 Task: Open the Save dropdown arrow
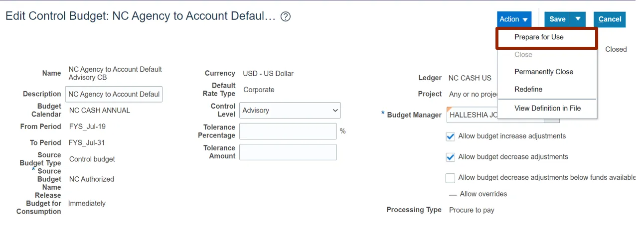coord(578,19)
